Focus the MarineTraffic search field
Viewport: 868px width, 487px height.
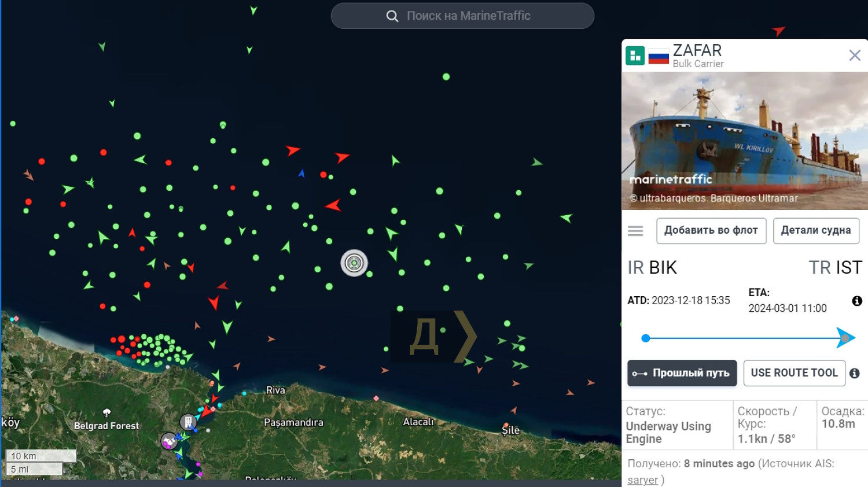pyautogui.click(x=469, y=16)
